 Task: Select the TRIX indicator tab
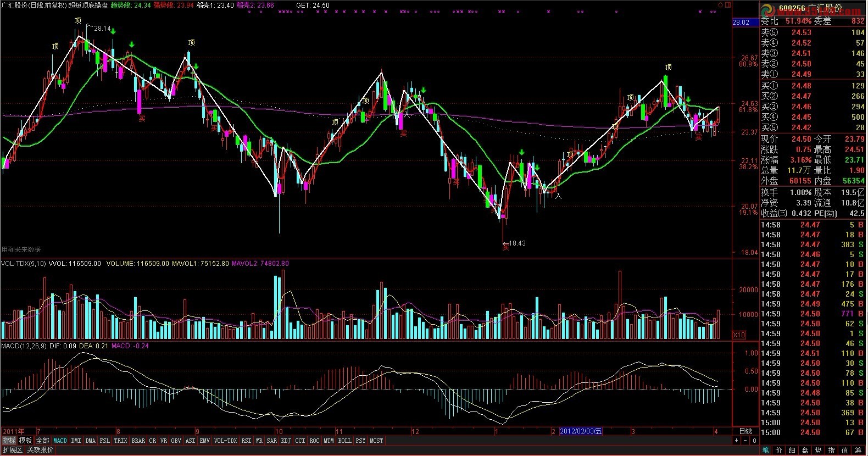click(120, 441)
